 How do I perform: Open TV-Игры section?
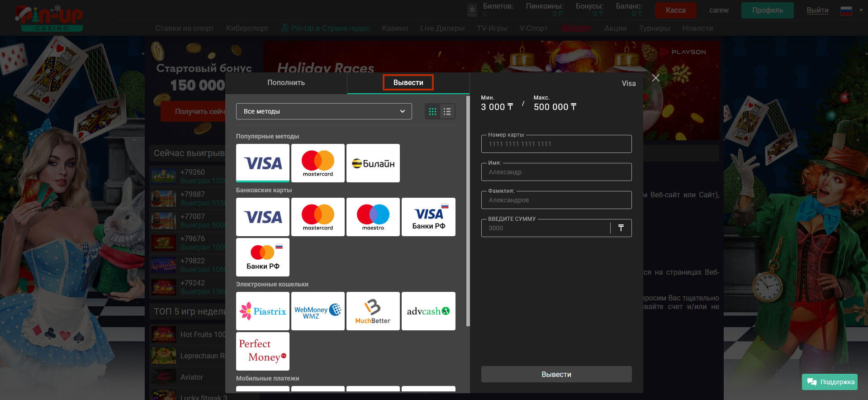492,28
